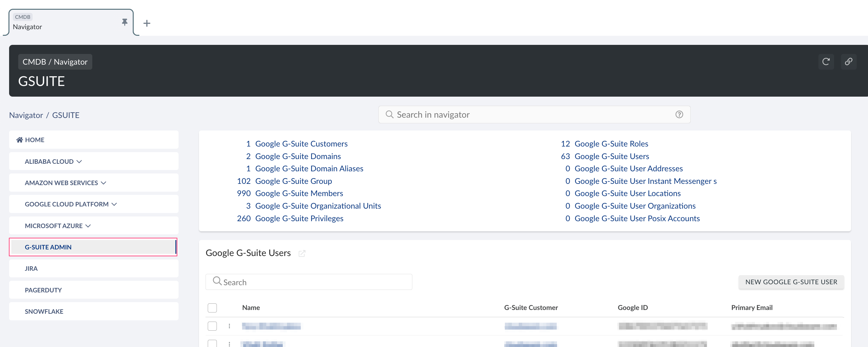The height and width of the screenshot is (347, 868).
Task: Open row actions menu for first user
Action: tap(229, 326)
